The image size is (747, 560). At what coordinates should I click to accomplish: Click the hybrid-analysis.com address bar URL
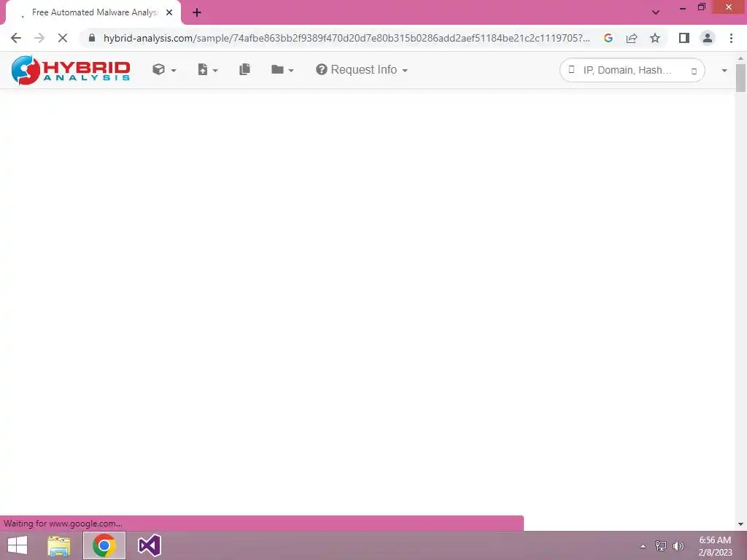click(347, 38)
